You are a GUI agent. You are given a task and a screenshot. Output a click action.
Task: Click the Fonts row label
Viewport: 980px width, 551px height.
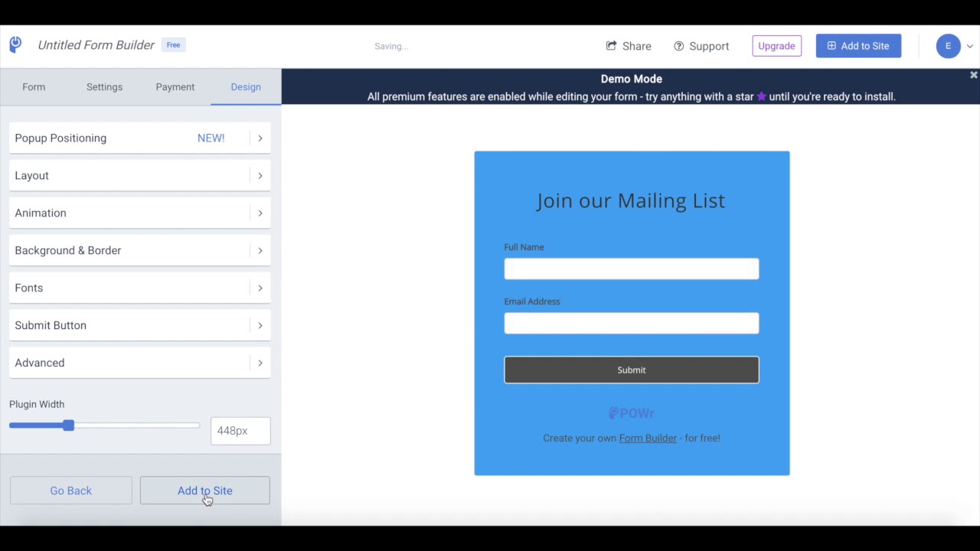click(x=29, y=288)
